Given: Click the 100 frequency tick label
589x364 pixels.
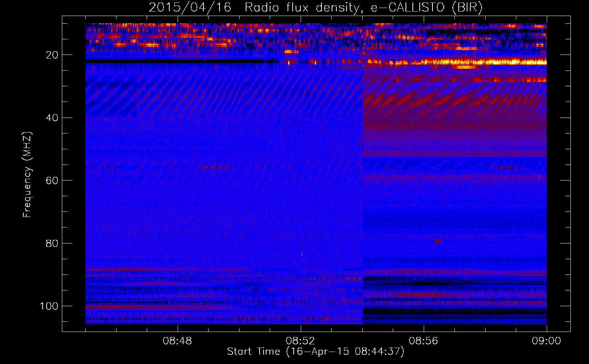Looking at the screenshot, I should [49, 306].
